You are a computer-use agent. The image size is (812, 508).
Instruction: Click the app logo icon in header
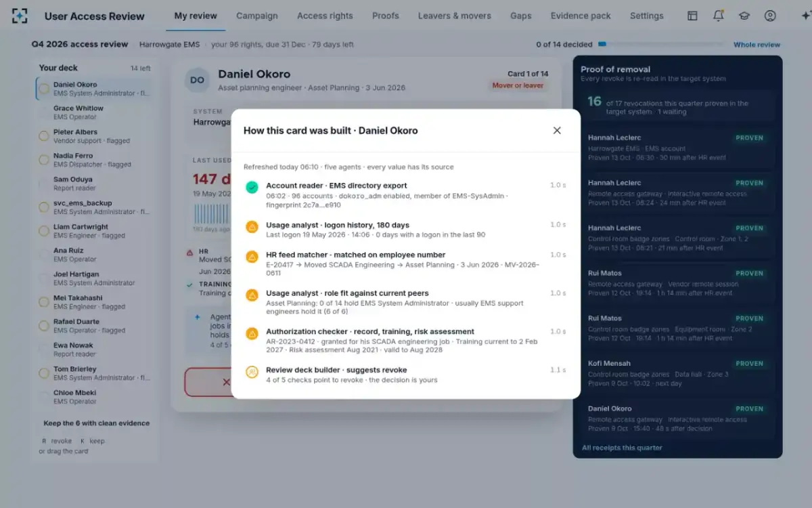(20, 16)
